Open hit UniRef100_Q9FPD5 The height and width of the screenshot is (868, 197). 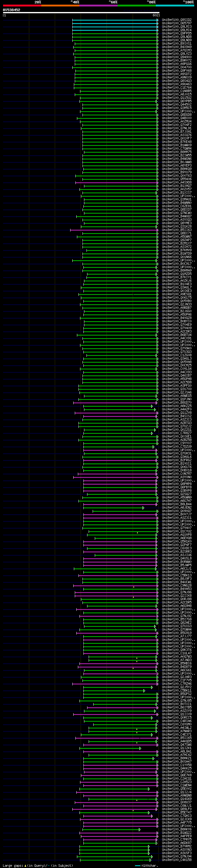tap(177, 33)
